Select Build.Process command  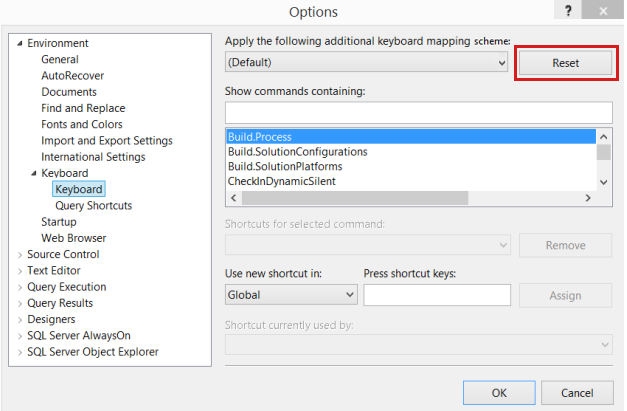[411, 137]
